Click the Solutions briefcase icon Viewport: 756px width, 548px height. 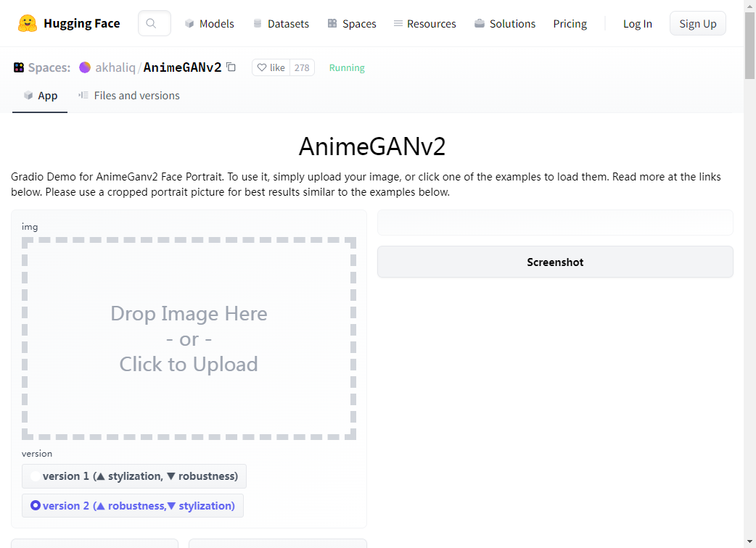coord(480,23)
